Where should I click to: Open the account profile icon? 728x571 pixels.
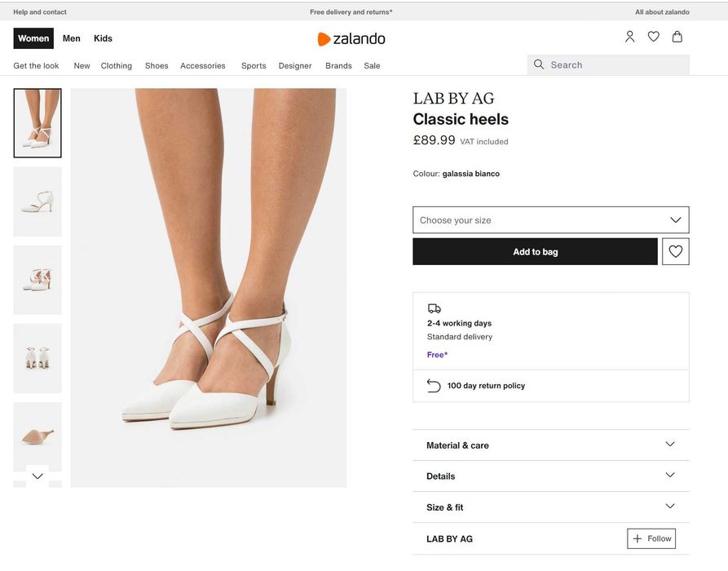629,37
